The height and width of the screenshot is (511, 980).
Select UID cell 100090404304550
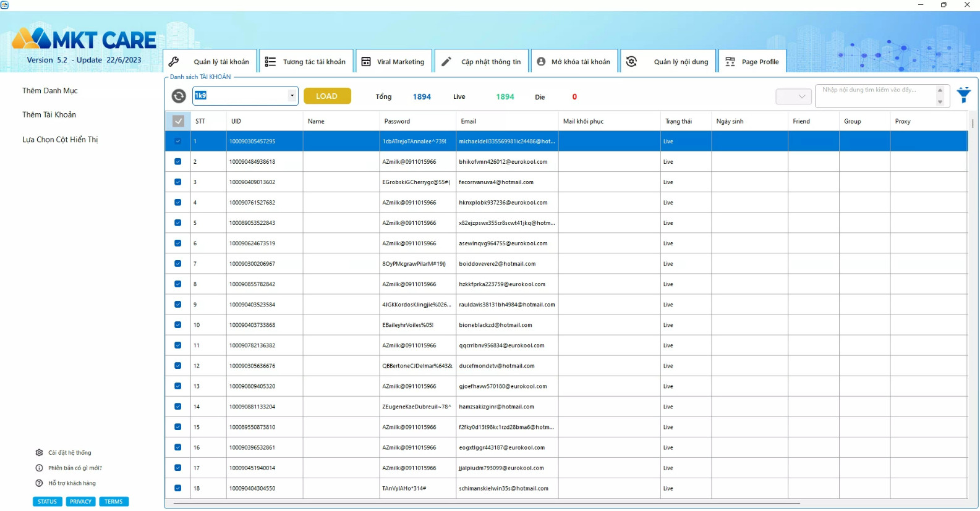pyautogui.click(x=265, y=488)
